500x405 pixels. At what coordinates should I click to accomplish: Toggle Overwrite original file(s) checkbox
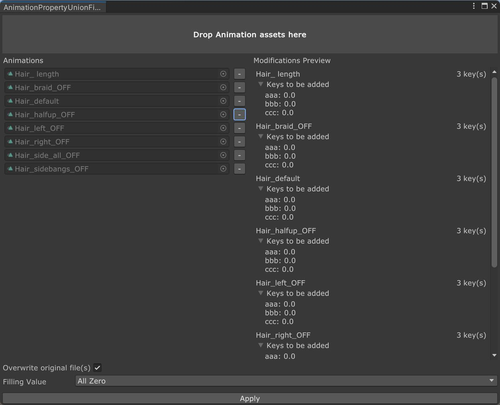click(97, 368)
